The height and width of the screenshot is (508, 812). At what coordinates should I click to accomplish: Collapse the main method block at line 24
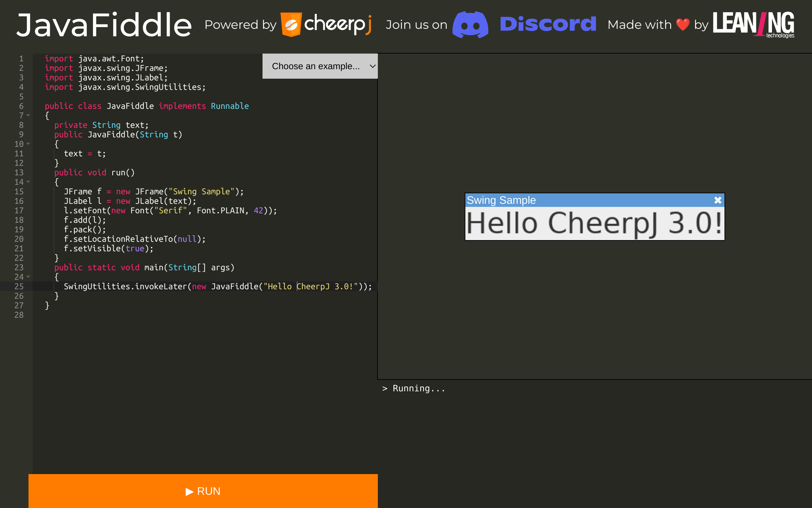pyautogui.click(x=28, y=277)
